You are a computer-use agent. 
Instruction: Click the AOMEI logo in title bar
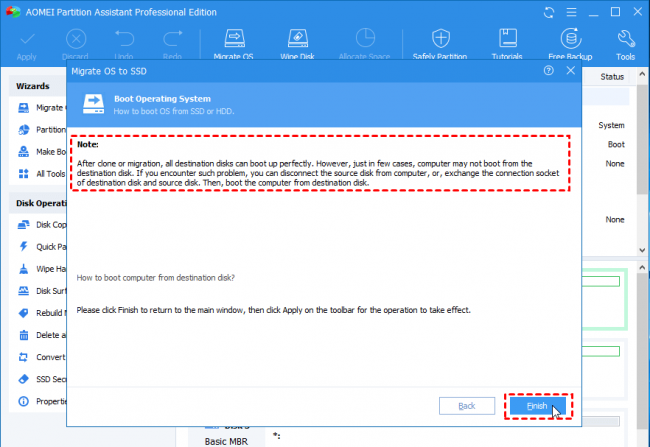(13, 12)
